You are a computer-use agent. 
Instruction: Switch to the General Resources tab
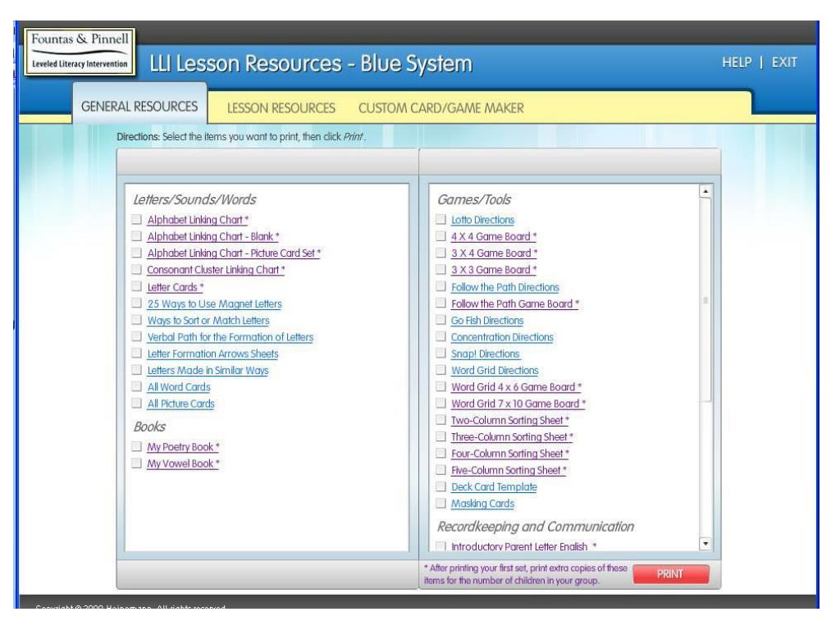click(x=139, y=106)
